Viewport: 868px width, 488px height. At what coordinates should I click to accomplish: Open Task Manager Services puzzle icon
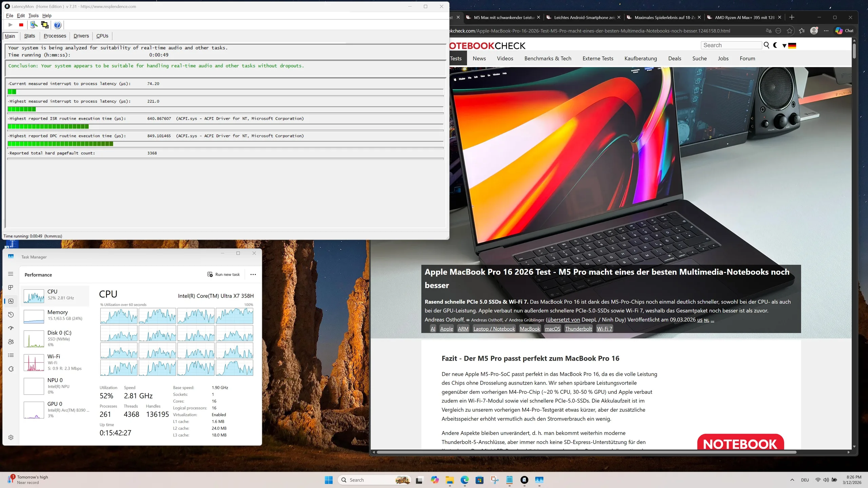(11, 369)
